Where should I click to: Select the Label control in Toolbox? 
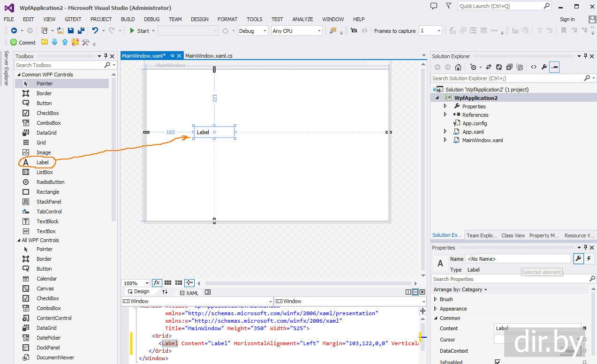(42, 162)
